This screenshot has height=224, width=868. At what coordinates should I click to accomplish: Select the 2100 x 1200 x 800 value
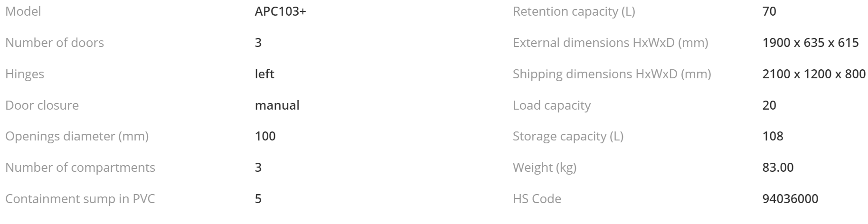point(814,74)
